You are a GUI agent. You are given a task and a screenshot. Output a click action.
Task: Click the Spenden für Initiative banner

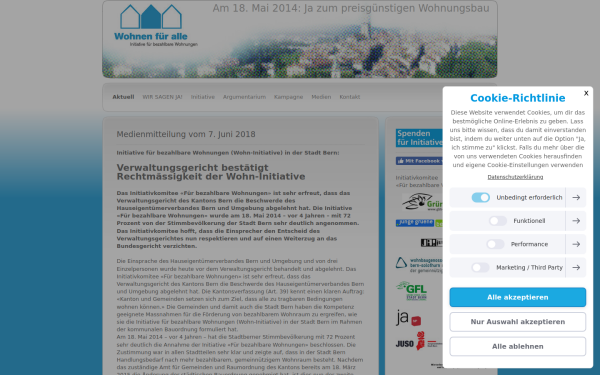click(x=419, y=138)
